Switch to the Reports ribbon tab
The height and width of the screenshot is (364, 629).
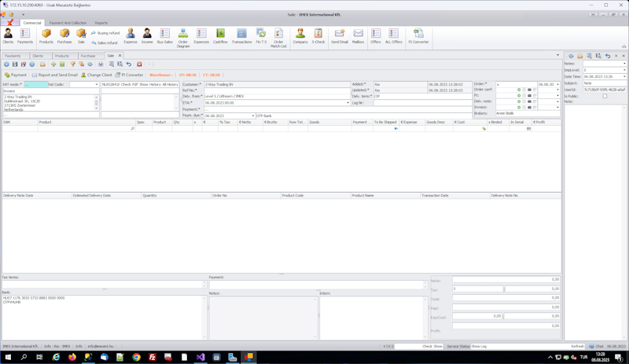101,23
